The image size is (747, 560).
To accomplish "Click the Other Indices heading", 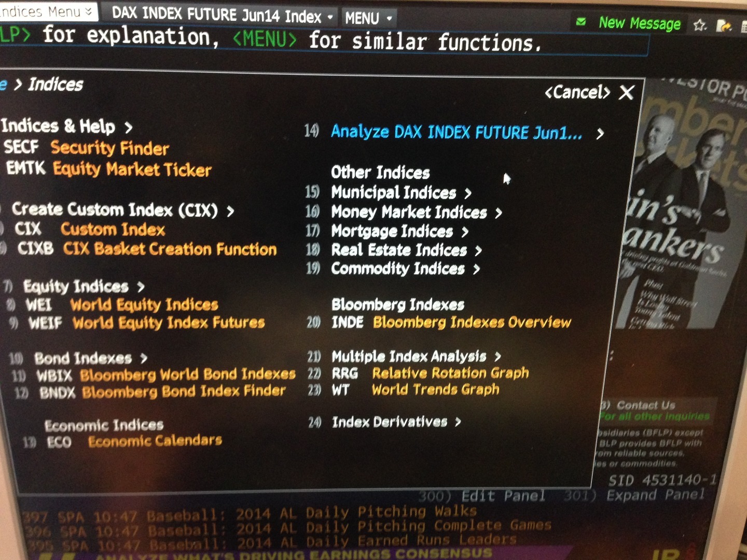I will (380, 172).
